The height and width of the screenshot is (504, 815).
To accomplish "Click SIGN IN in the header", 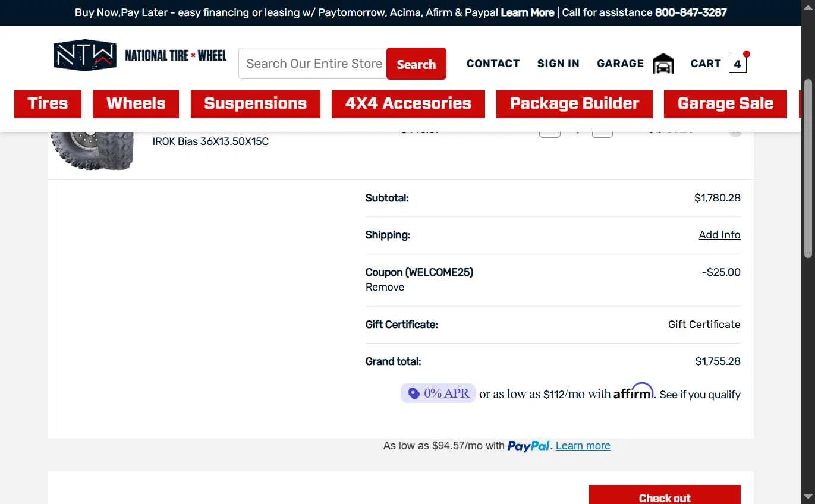I will click(x=558, y=64).
